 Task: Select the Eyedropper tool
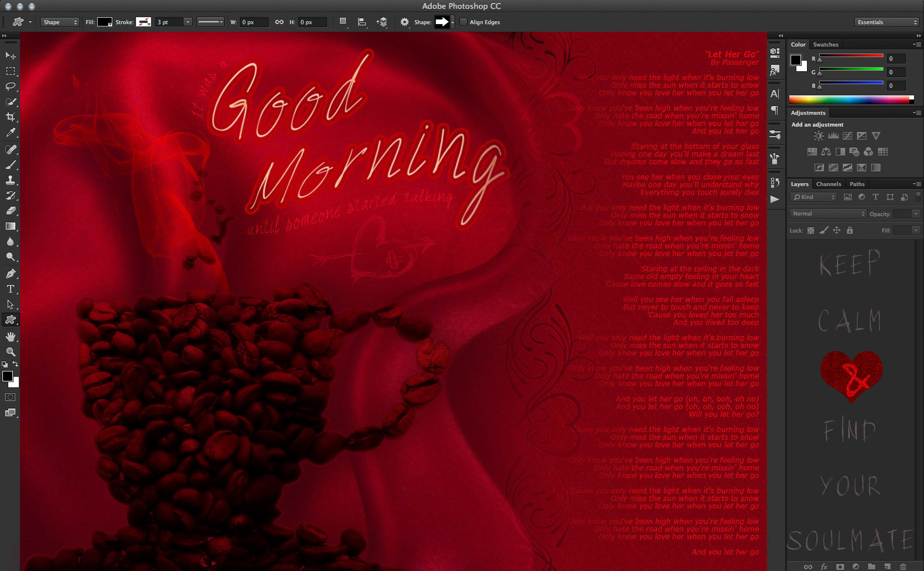(x=11, y=133)
